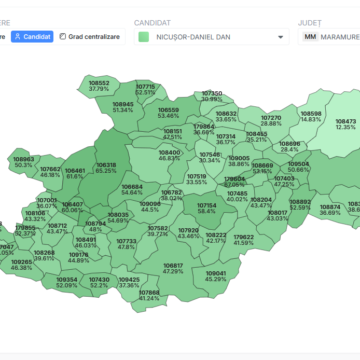The width and height of the screenshot is (360, 360).
Task: Select map region 109504 with 50.66%
Action: (x=299, y=167)
